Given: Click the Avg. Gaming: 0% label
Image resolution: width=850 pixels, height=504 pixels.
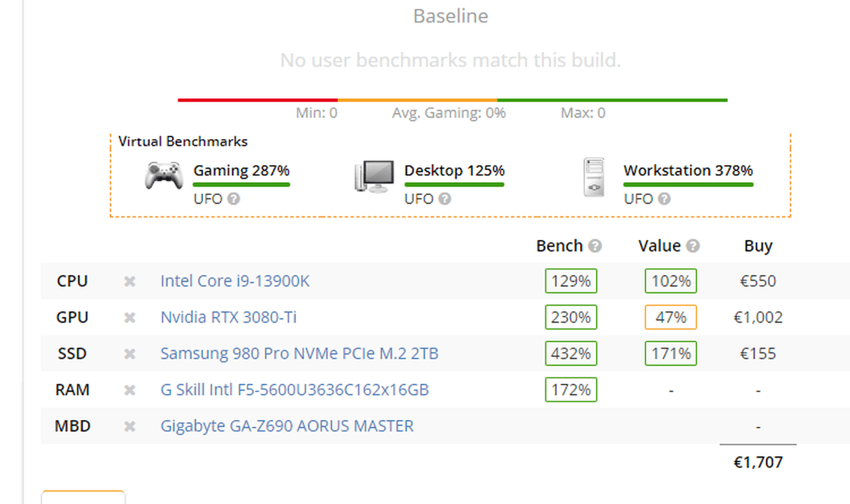Looking at the screenshot, I should point(449,113).
